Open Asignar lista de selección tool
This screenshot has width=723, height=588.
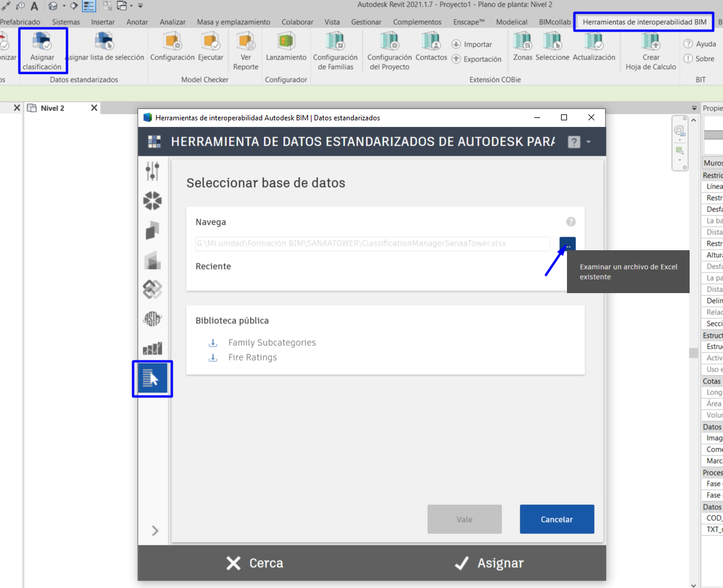[104, 41]
